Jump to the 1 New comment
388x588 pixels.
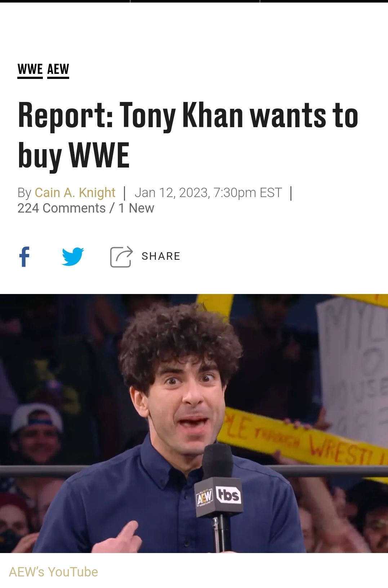click(x=136, y=208)
